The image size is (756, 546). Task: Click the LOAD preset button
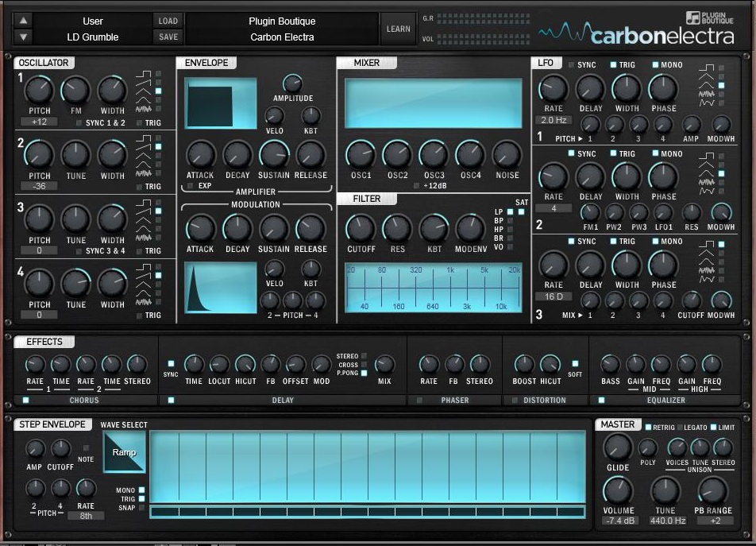[168, 21]
